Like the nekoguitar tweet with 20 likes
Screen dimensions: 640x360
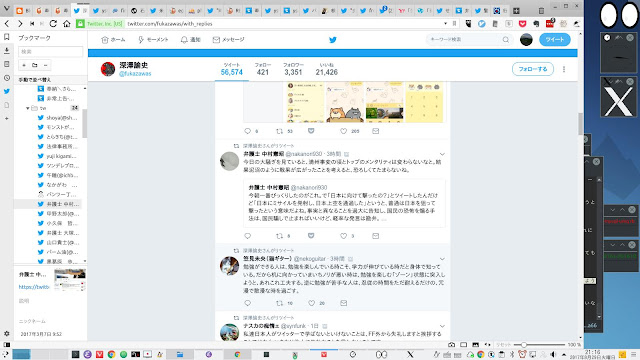click(x=311, y=303)
